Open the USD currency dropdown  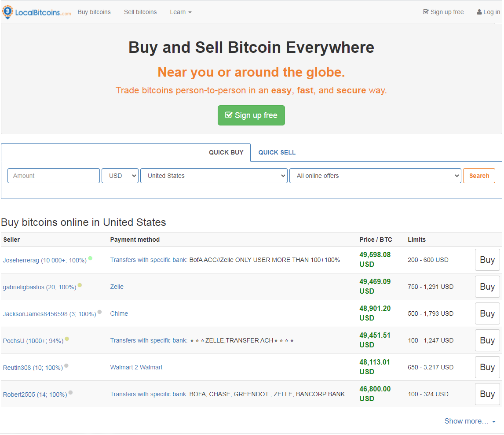click(120, 176)
